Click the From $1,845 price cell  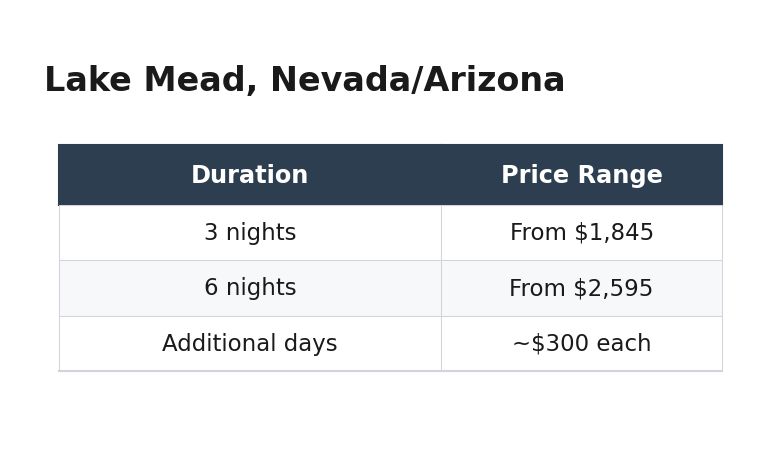pos(581,233)
